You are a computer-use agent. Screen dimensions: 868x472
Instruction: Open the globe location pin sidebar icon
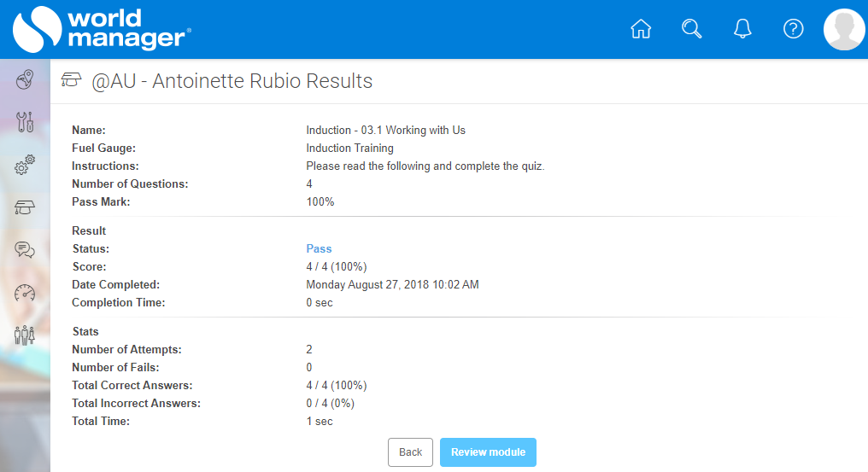[25, 80]
